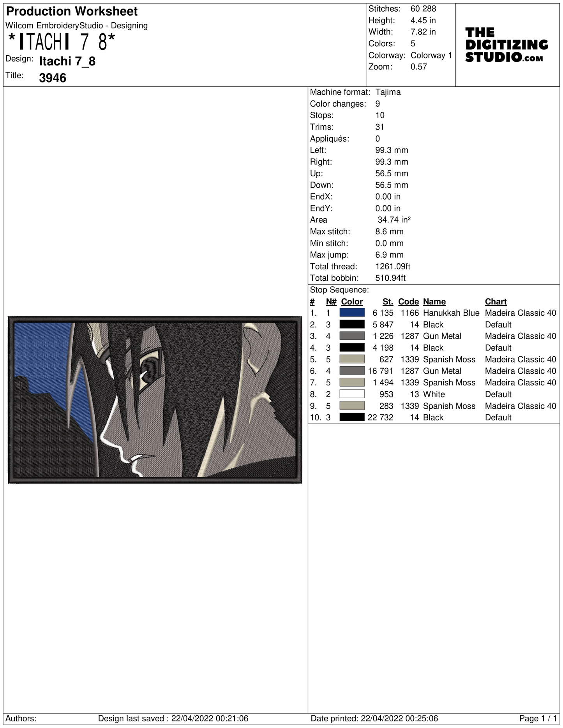Screen dimensions: 563x728
Task: Click the height value '4.45 in'
Action: pos(423,20)
